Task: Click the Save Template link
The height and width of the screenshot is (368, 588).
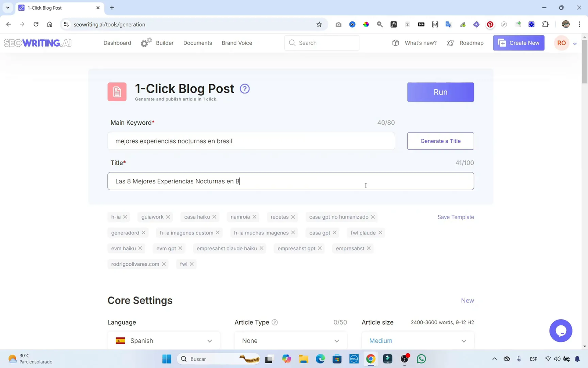Action: point(455,217)
